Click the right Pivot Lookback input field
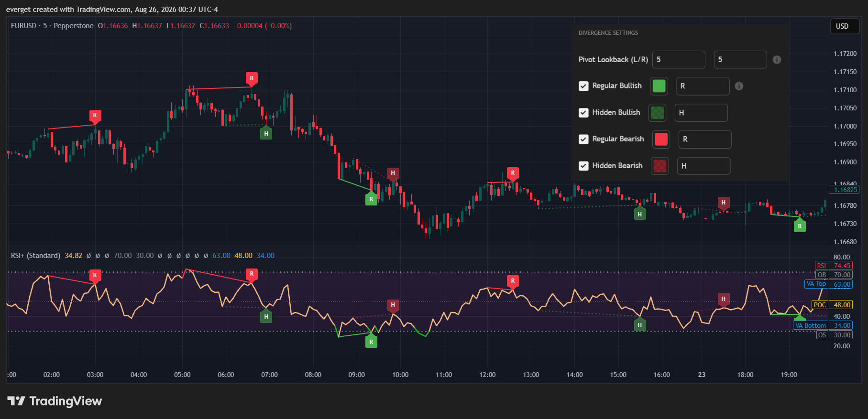This screenshot has height=419, width=868. pos(740,60)
